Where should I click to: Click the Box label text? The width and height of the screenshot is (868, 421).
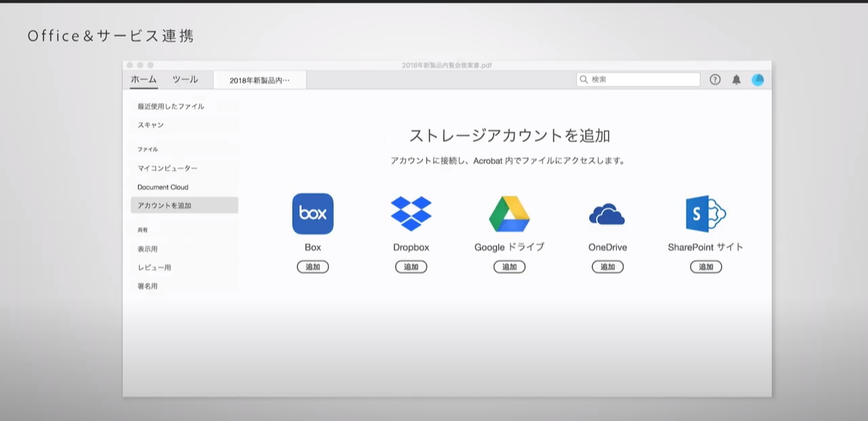[312, 248]
